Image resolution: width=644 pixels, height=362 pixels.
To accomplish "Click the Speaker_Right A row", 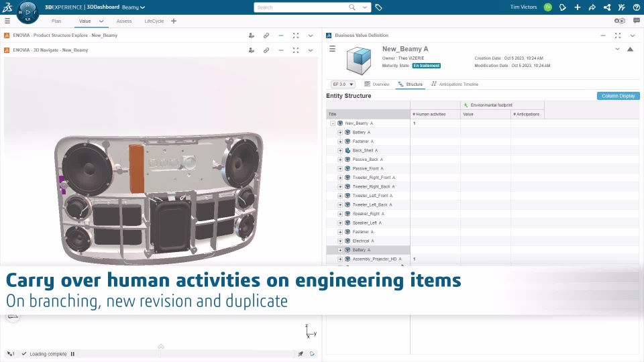I will (368, 214).
